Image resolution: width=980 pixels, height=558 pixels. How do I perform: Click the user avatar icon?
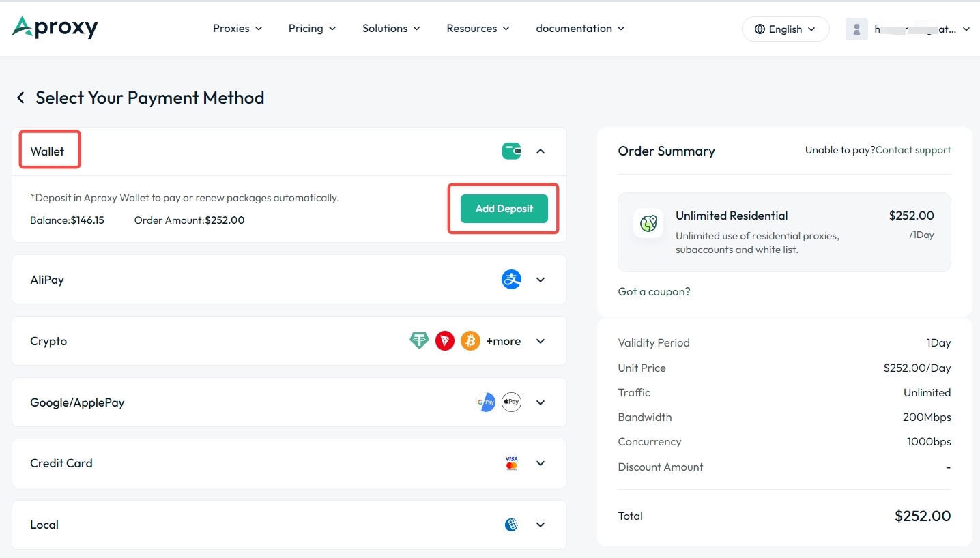(x=856, y=29)
